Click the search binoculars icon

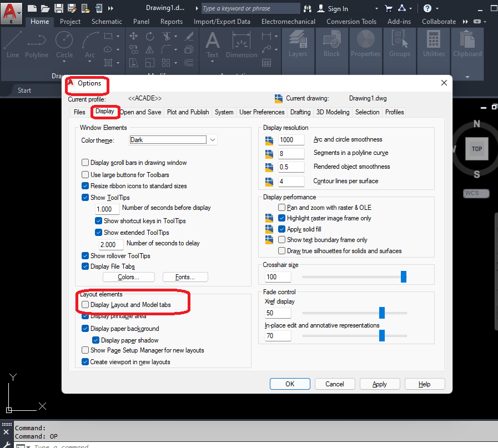click(308, 8)
